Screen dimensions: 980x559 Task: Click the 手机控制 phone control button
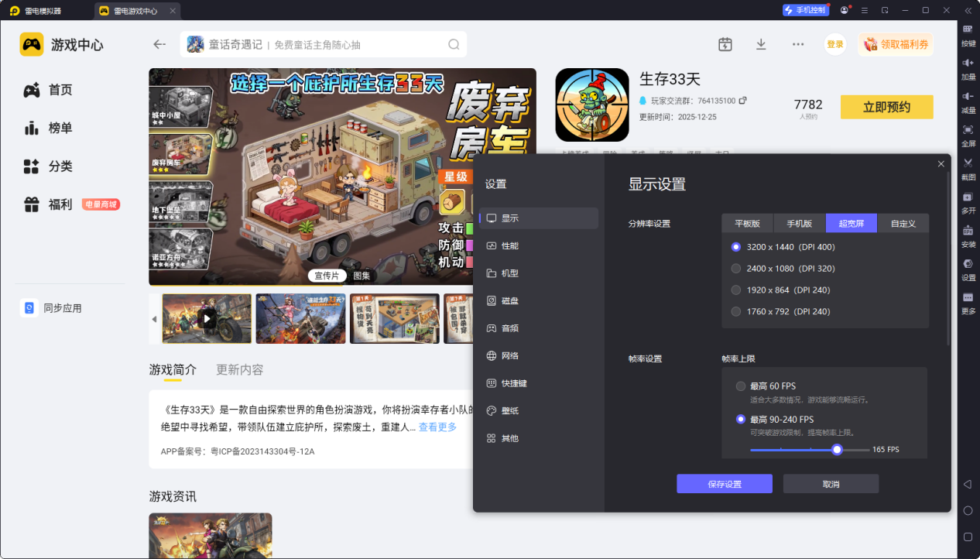(x=805, y=10)
